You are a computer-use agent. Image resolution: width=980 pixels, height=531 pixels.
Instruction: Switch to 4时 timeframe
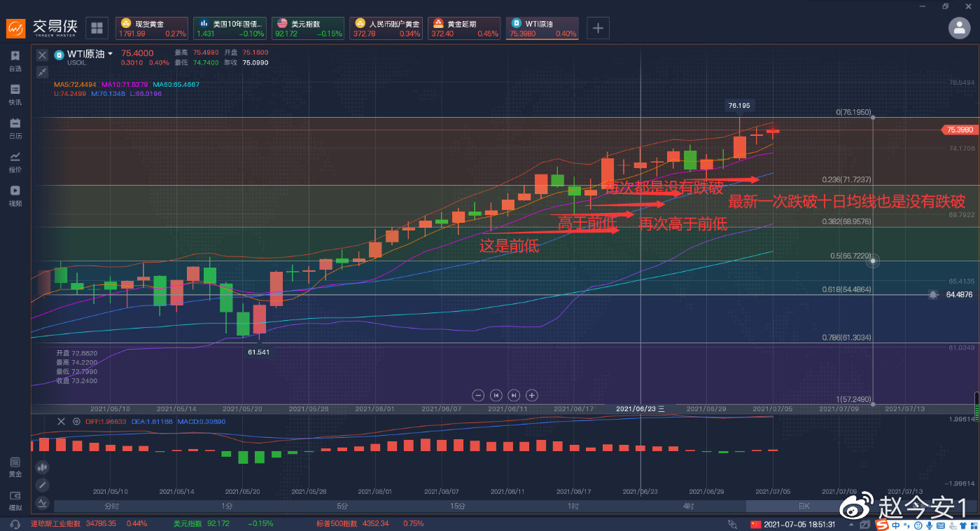click(x=688, y=506)
